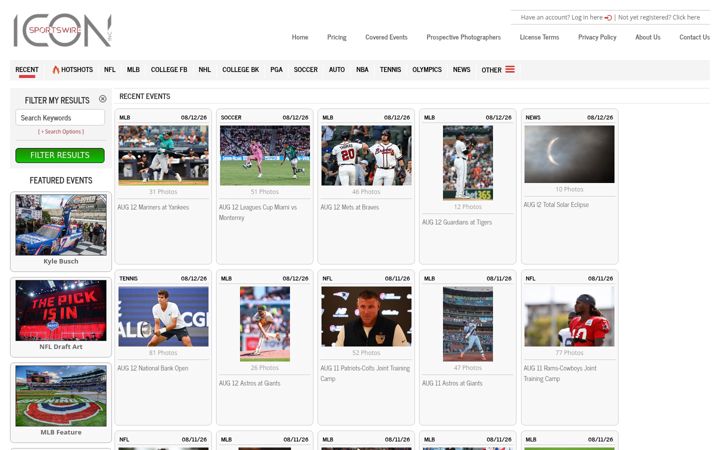
Task: Go to the Home page link
Action: click(300, 37)
